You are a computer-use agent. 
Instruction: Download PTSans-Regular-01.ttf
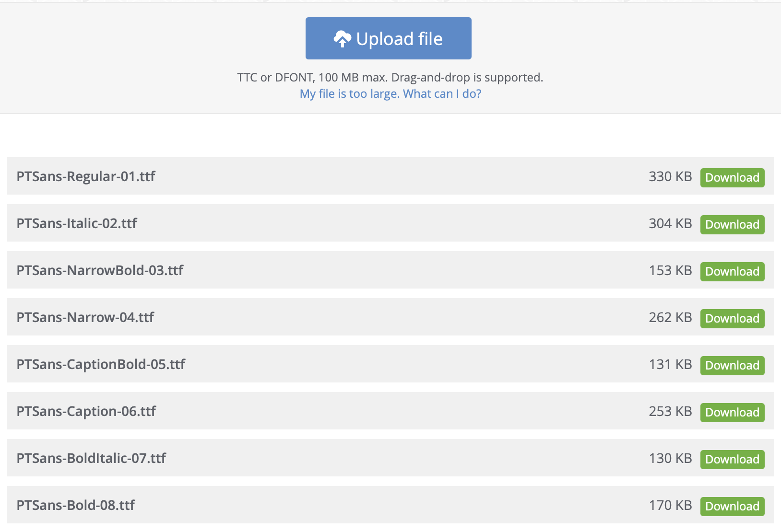pos(732,177)
